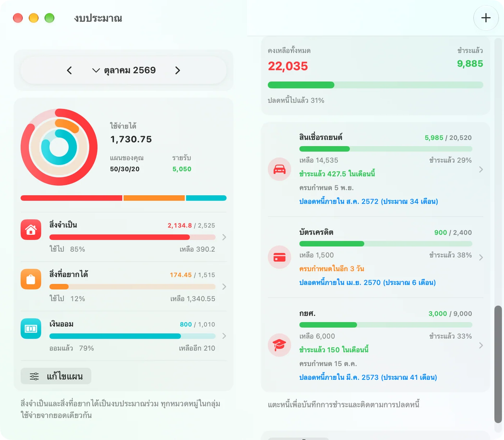504x440 pixels.
Task: Click total debt payoff green progress bar
Action: (x=375, y=85)
